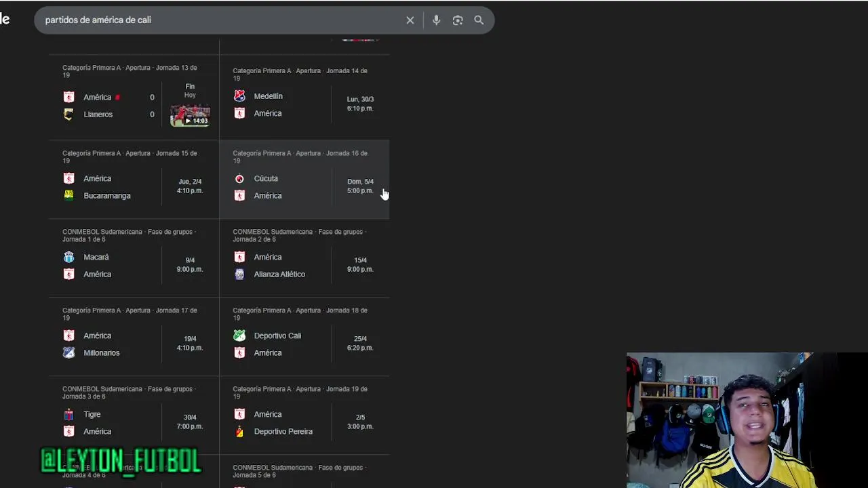
Task: Click the 'Jornada 14 de 19' match header
Action: click(x=300, y=75)
